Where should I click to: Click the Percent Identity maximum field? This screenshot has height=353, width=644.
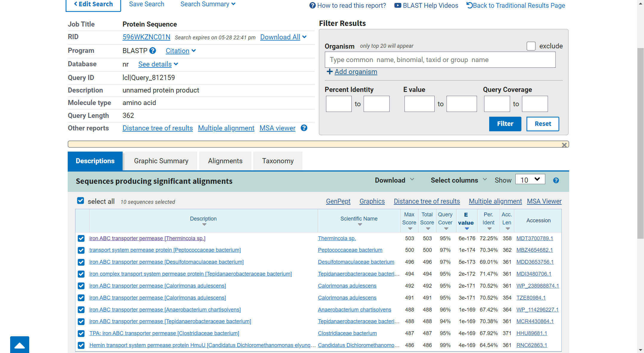376,104
